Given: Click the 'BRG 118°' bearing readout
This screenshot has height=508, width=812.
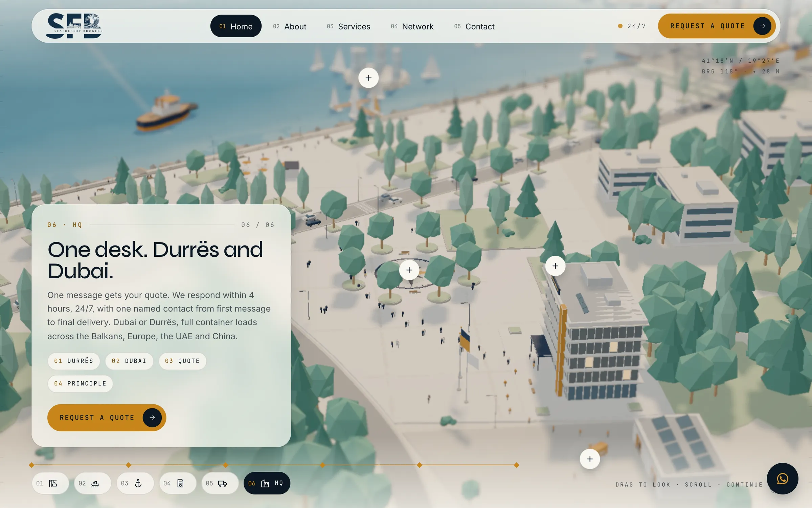Looking at the screenshot, I should point(719,71).
